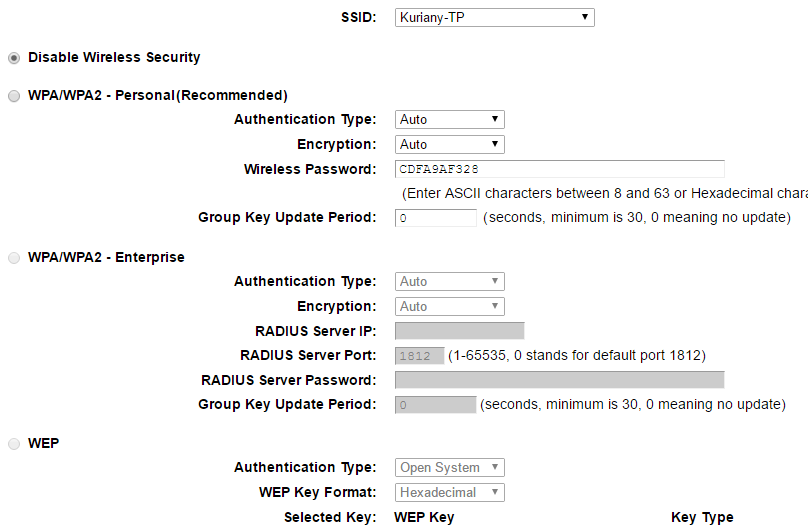Image resolution: width=808 pixels, height=531 pixels.
Task: Open Enterprise Authentication Type dropdown
Action: pos(449,282)
